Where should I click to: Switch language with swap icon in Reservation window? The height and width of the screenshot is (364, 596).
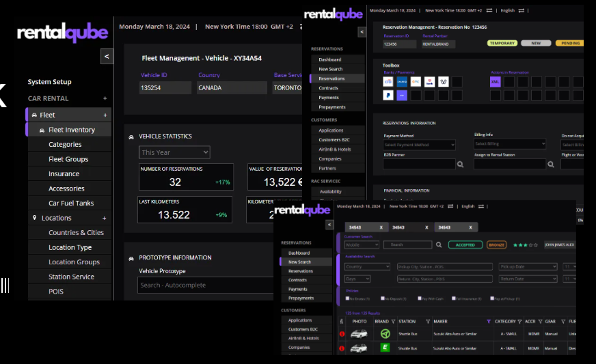click(521, 11)
